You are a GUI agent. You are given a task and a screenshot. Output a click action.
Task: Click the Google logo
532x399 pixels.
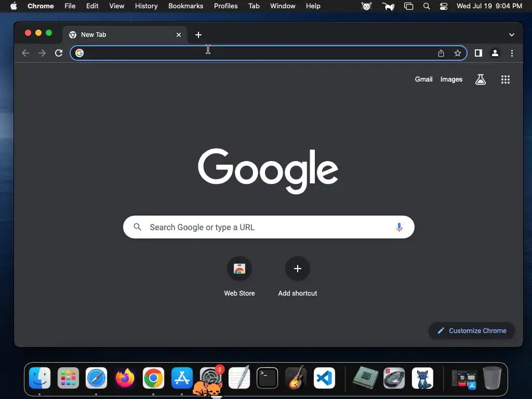(x=268, y=170)
